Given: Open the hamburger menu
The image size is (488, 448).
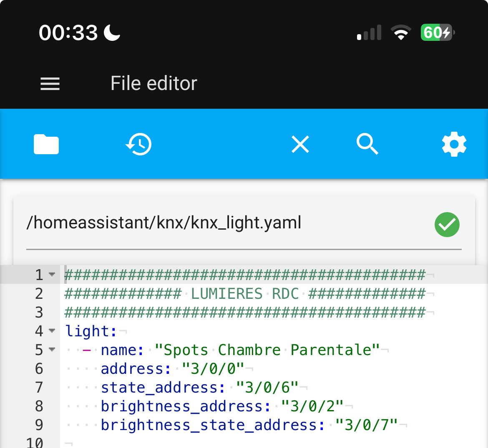Looking at the screenshot, I should [50, 84].
